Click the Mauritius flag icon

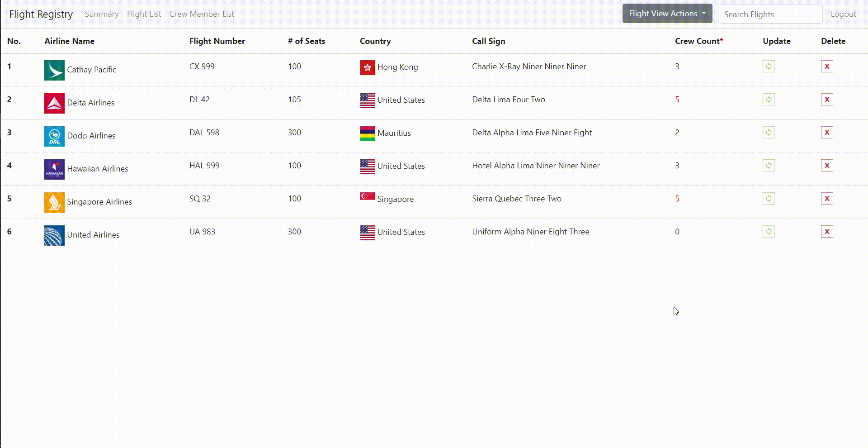pyautogui.click(x=367, y=133)
